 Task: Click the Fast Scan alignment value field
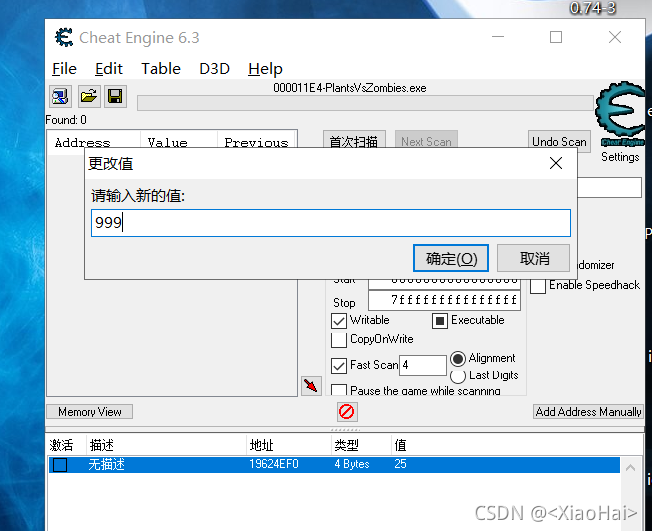pyautogui.click(x=422, y=365)
